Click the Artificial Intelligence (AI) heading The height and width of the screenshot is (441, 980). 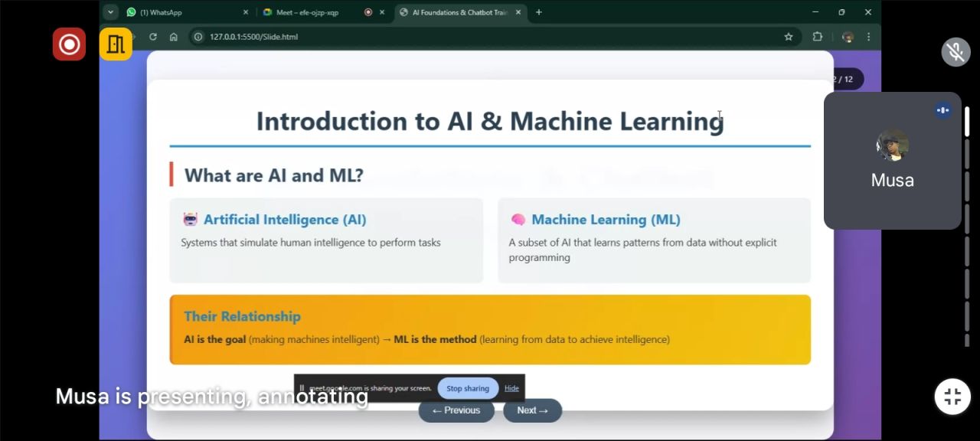(x=285, y=220)
